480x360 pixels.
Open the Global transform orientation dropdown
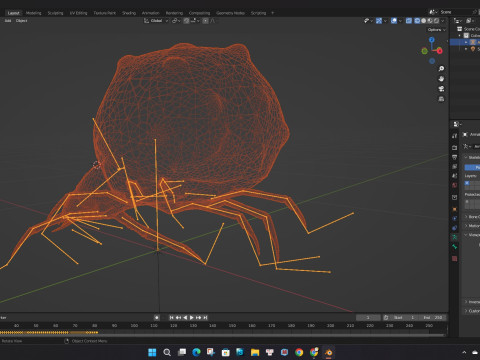(156, 21)
